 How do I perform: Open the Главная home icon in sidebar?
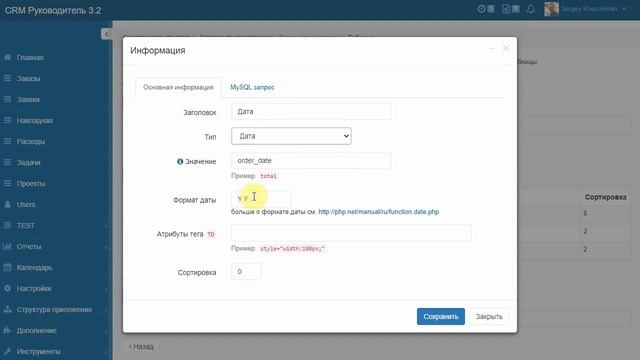pyautogui.click(x=7, y=58)
